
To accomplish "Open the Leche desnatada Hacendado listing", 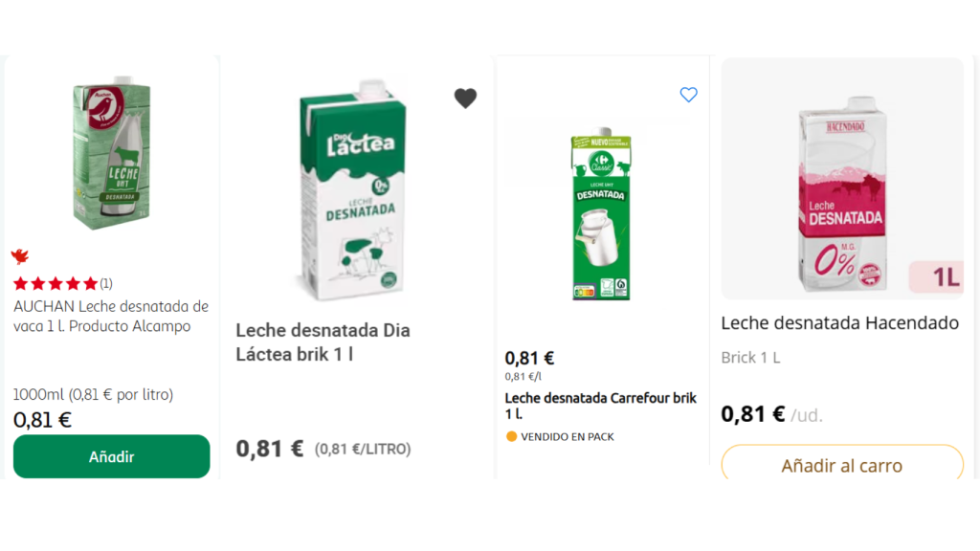I will point(839,323).
